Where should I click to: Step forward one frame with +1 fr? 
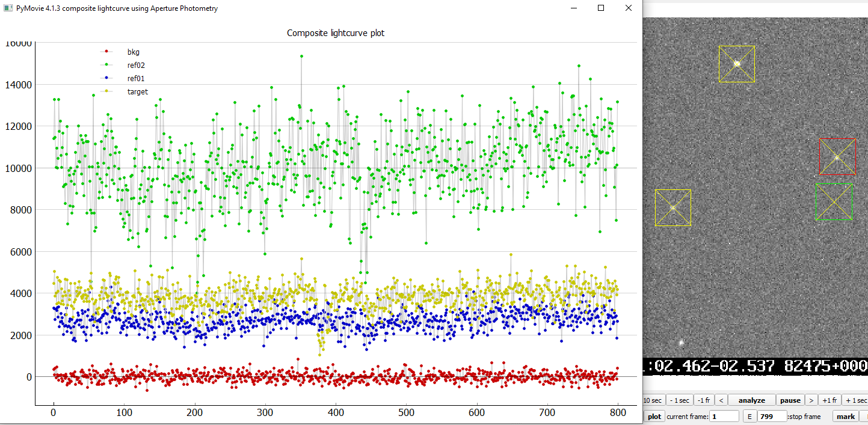pyautogui.click(x=830, y=400)
